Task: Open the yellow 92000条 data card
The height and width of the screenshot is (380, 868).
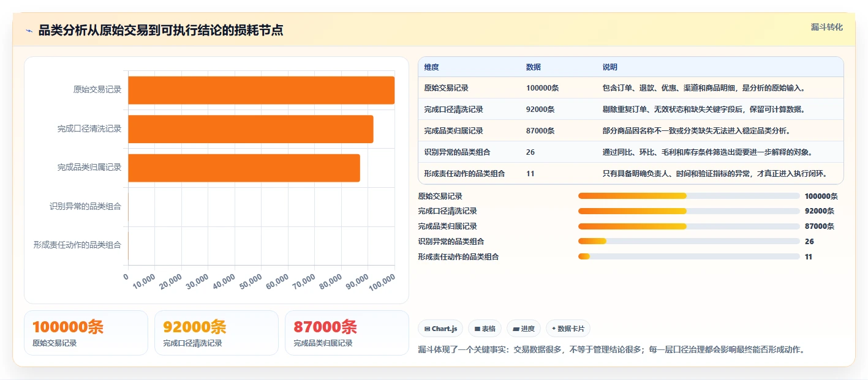Action: [x=216, y=333]
